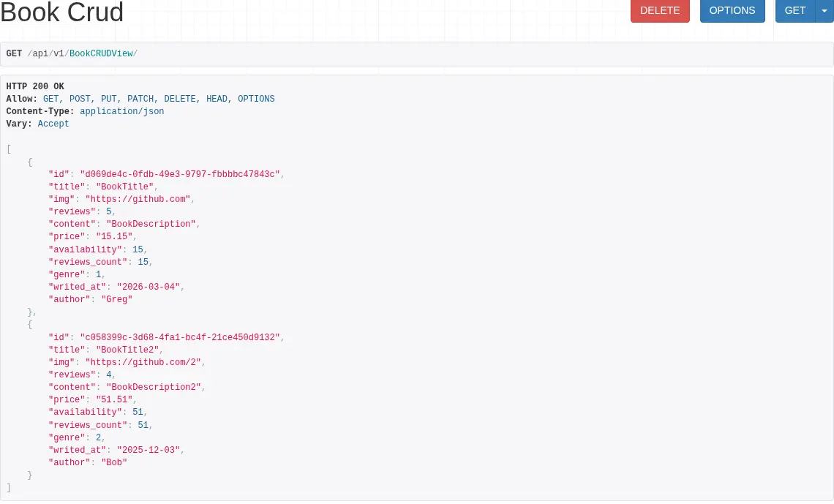Select the title value "BookTitle"
Image resolution: width=834 pixels, height=504 pixels.
click(x=124, y=187)
